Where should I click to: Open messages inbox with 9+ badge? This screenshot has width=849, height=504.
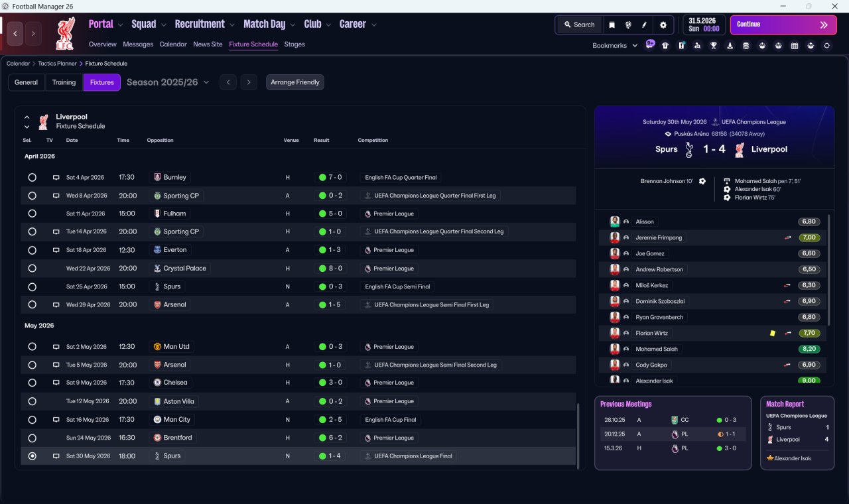[650, 45]
